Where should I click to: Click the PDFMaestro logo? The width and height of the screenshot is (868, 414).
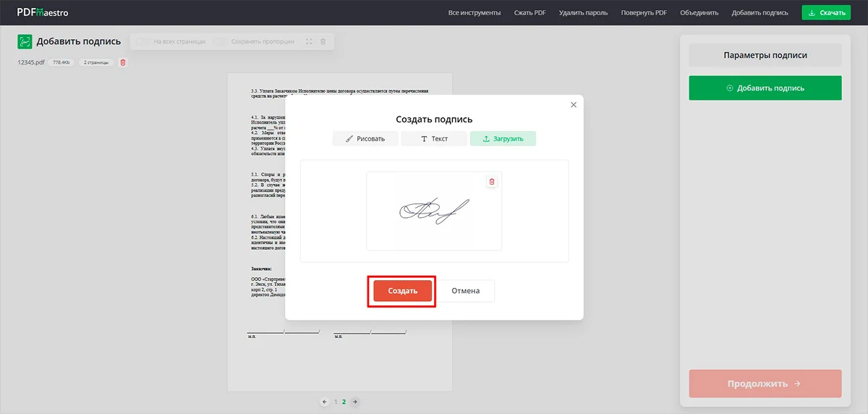tap(43, 12)
